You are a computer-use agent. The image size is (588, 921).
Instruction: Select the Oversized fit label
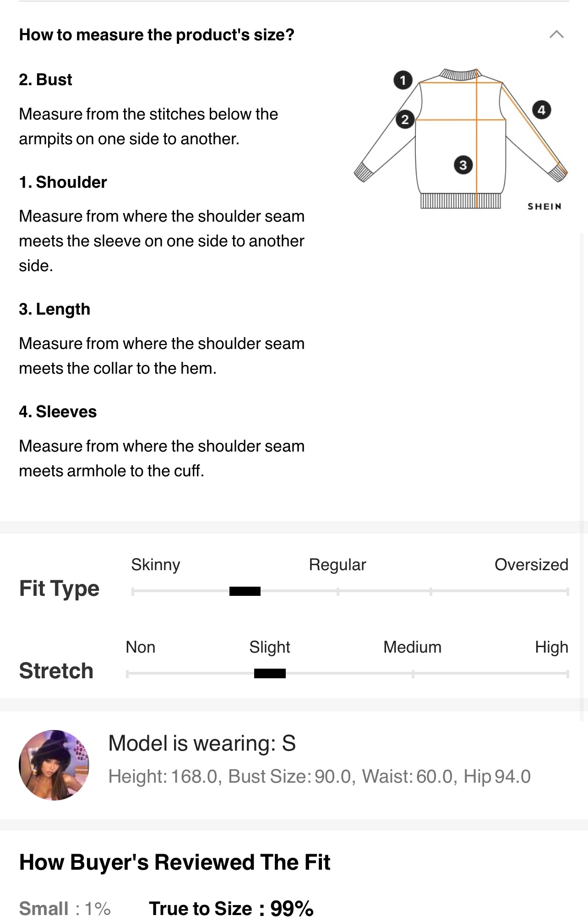tap(531, 565)
